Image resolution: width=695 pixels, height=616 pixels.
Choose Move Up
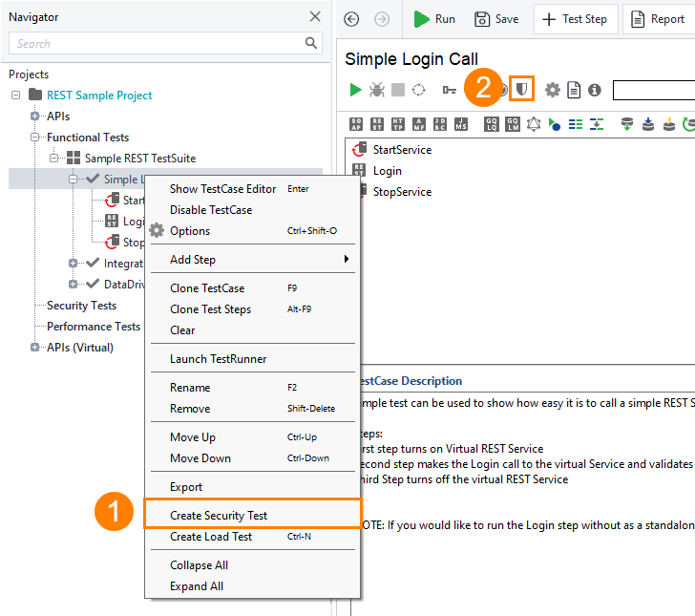pos(253,437)
